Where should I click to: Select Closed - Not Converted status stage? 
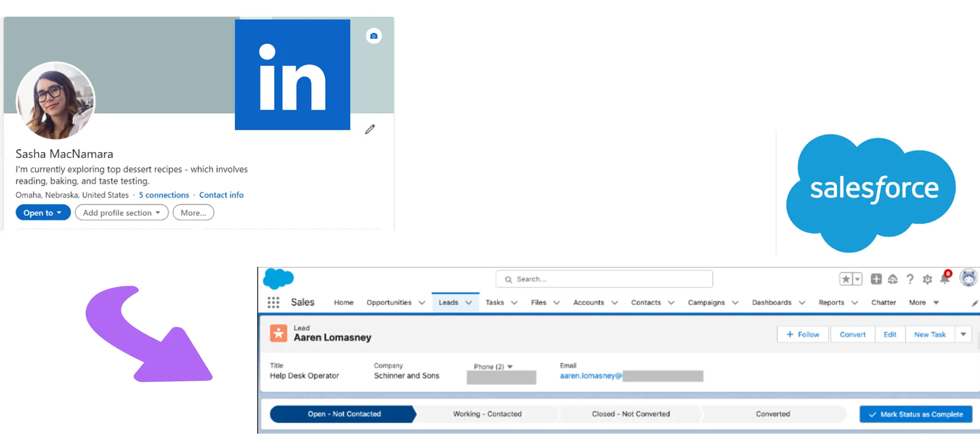[631, 414]
